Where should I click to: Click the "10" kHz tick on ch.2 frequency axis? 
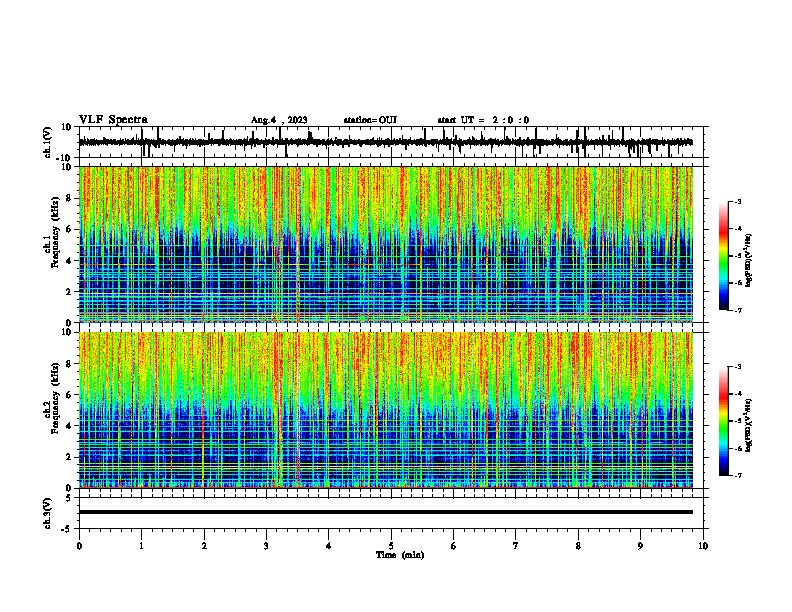point(68,332)
